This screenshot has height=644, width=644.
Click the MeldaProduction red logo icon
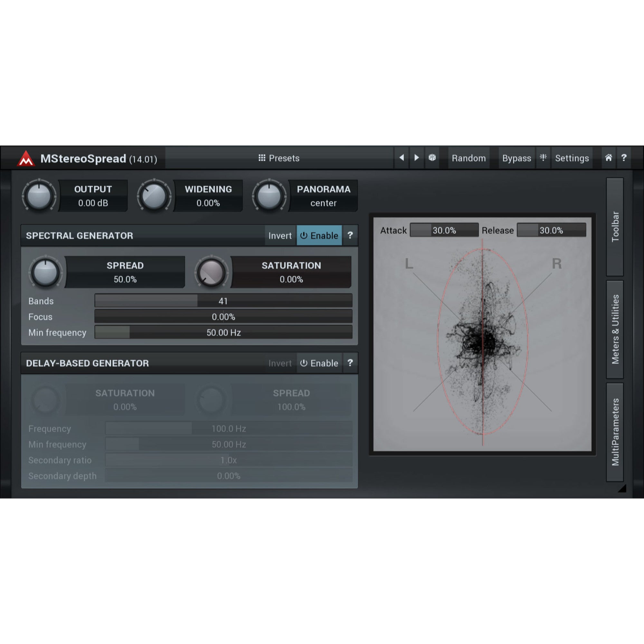click(26, 158)
